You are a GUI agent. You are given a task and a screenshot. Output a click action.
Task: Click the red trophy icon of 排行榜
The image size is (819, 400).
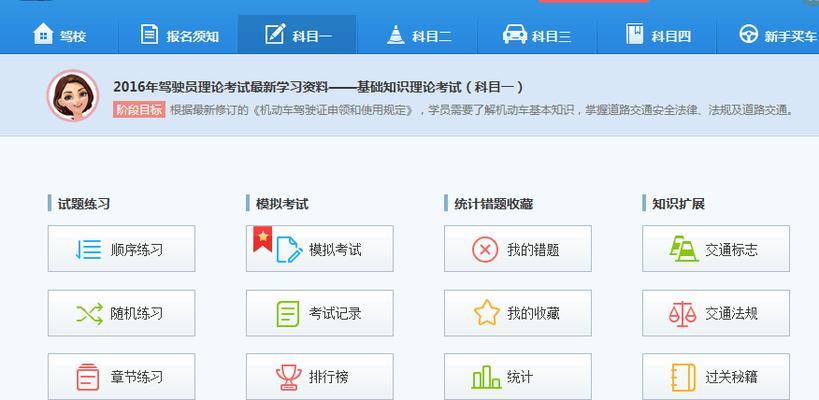point(289,377)
